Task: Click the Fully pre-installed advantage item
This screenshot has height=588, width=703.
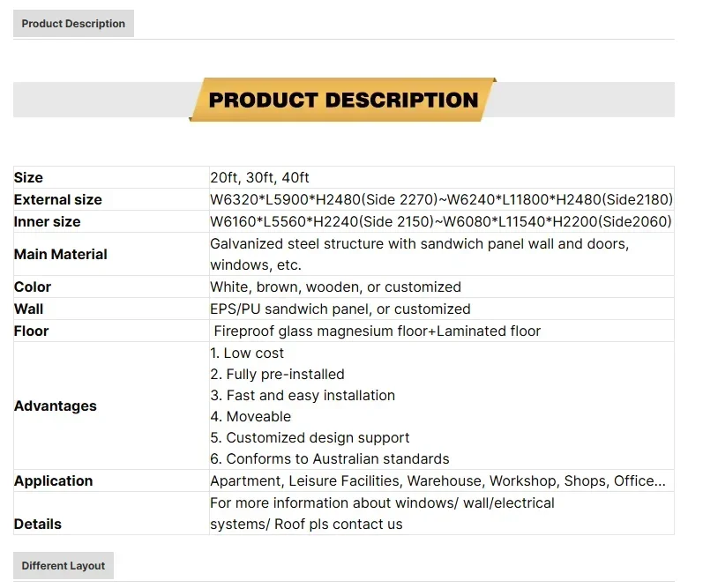Action: [277, 374]
